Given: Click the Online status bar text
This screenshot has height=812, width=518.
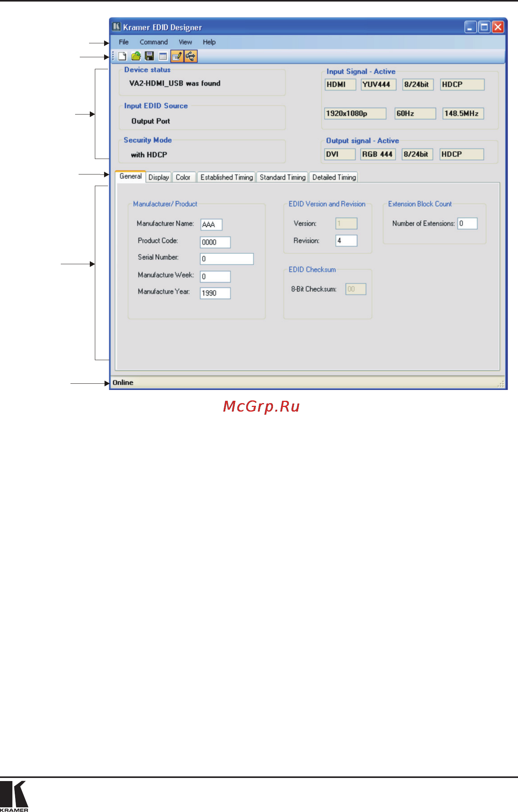Looking at the screenshot, I should click(123, 383).
